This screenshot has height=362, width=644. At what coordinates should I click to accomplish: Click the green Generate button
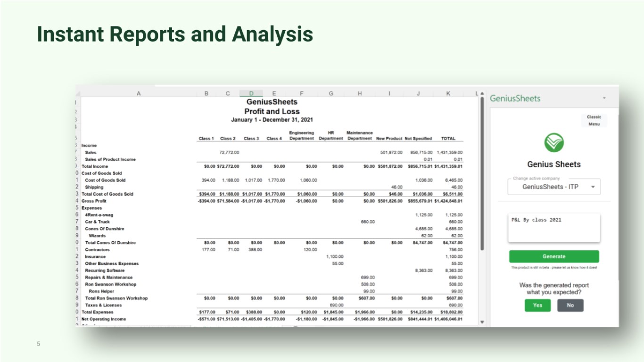[554, 256]
